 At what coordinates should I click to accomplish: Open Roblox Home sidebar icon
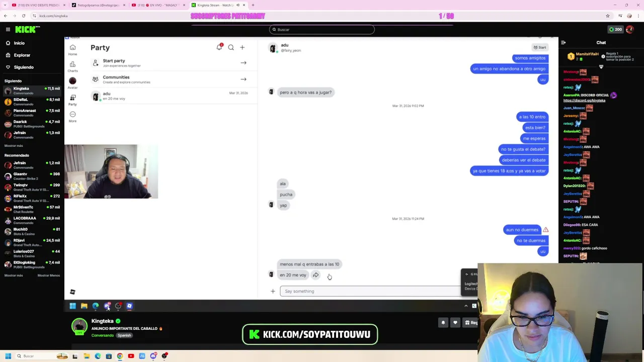(x=72, y=50)
